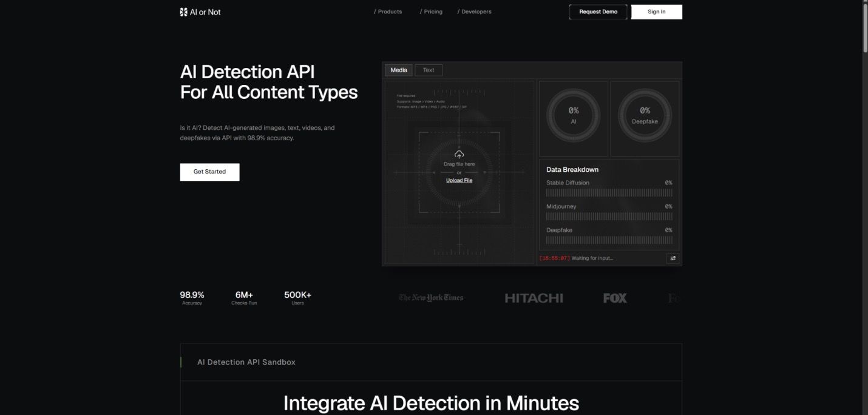Click the AI or Not brand name
The image size is (868, 415).
(x=205, y=12)
